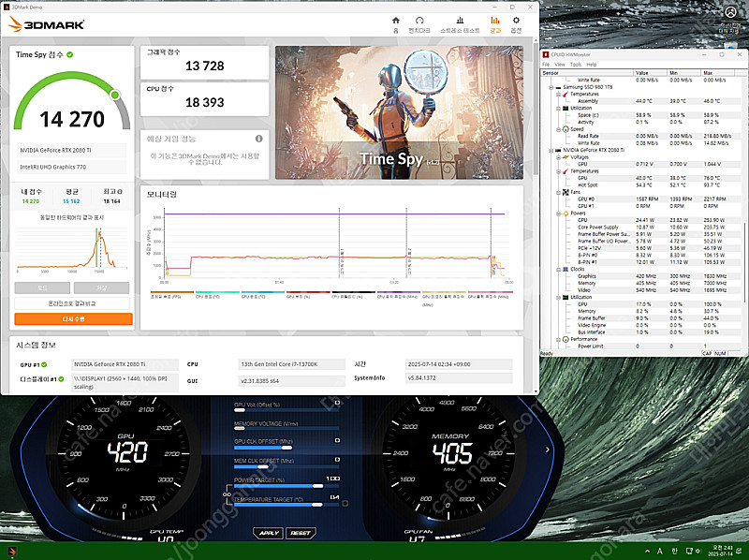Open the 3DMark Results tab icon

coord(495,21)
